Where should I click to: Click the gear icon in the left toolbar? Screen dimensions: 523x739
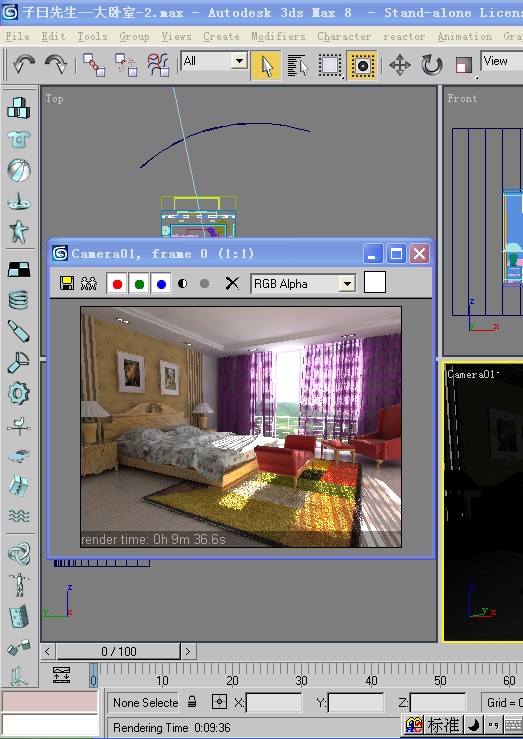pos(19,393)
